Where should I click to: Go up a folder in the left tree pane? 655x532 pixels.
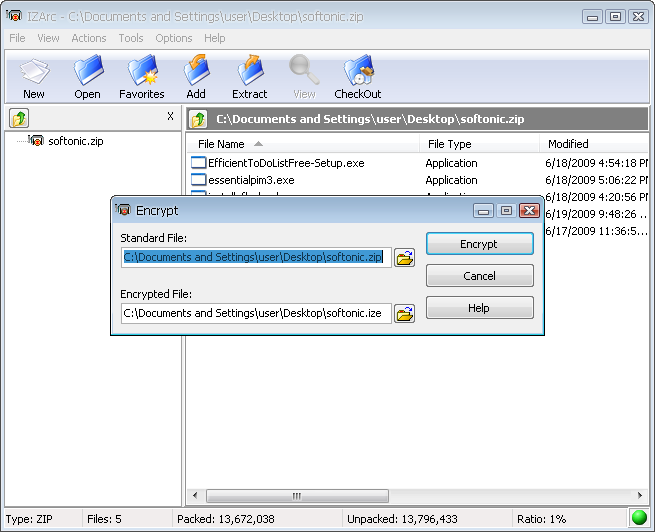19,118
